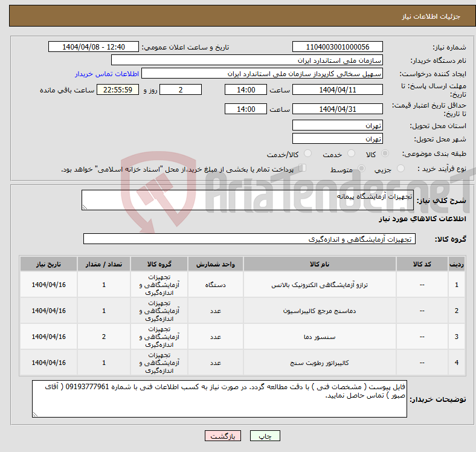Image resolution: width=476 pixels, height=452 pixels.
Task: Click the remaining days field showing 2
Action: tap(181, 89)
